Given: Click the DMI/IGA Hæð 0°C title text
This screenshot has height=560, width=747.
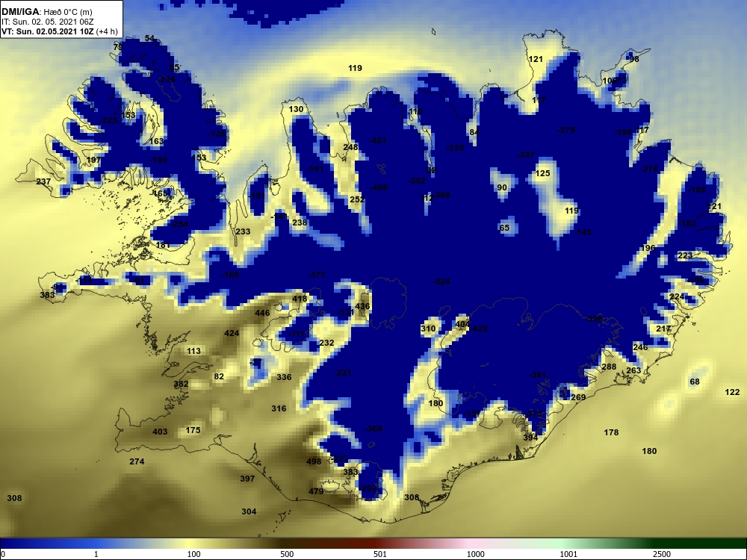Looking at the screenshot, I should click(x=46, y=12).
